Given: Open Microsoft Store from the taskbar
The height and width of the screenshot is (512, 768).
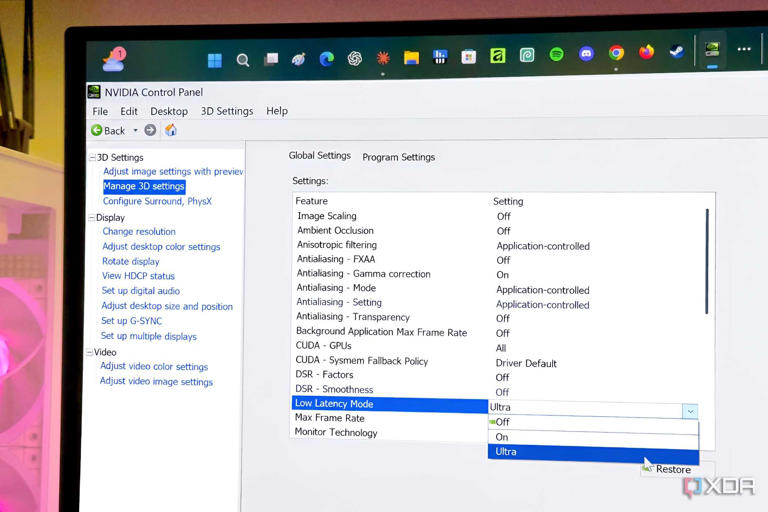Looking at the screenshot, I should click(469, 57).
